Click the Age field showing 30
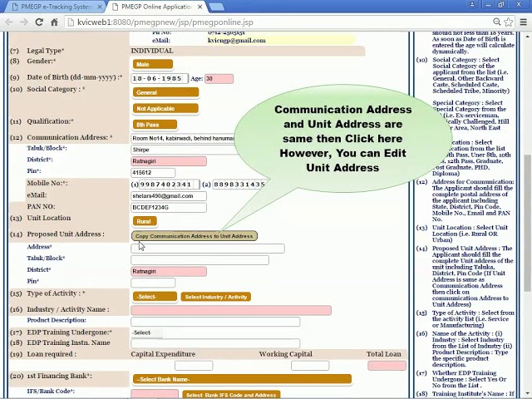This screenshot has width=532, height=399. [x=219, y=78]
